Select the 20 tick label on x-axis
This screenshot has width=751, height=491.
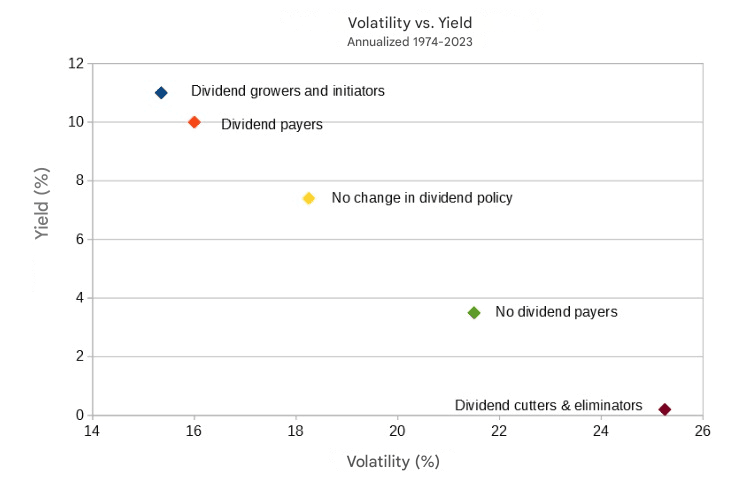click(398, 432)
